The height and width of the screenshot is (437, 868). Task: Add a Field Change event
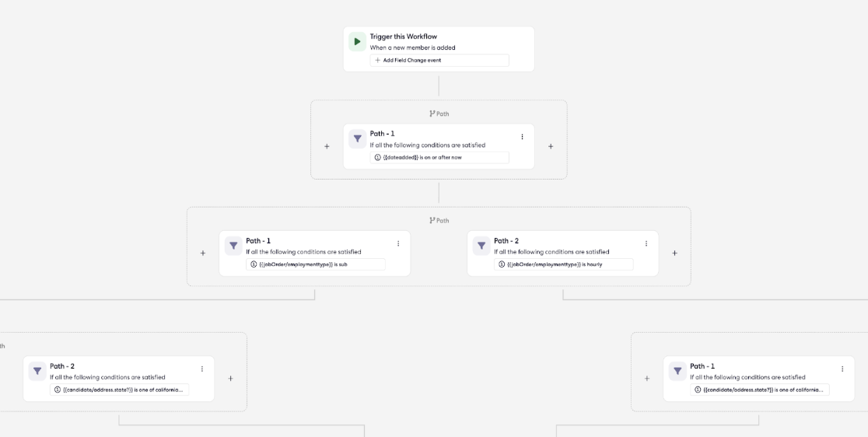pos(439,61)
